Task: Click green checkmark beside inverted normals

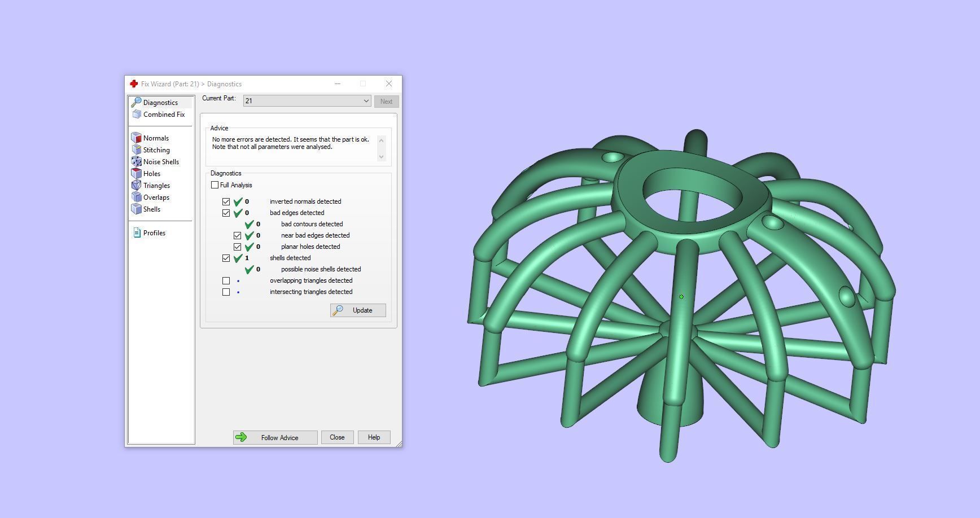Action: (x=238, y=201)
